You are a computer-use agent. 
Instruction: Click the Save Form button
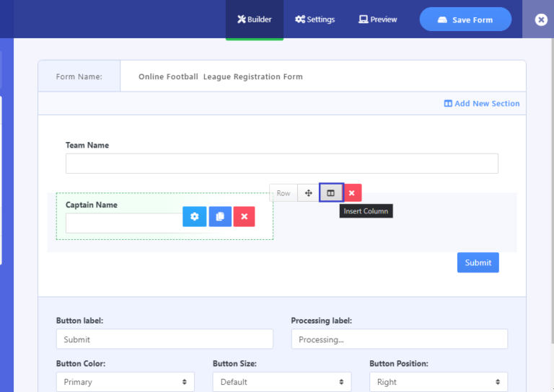click(x=465, y=19)
